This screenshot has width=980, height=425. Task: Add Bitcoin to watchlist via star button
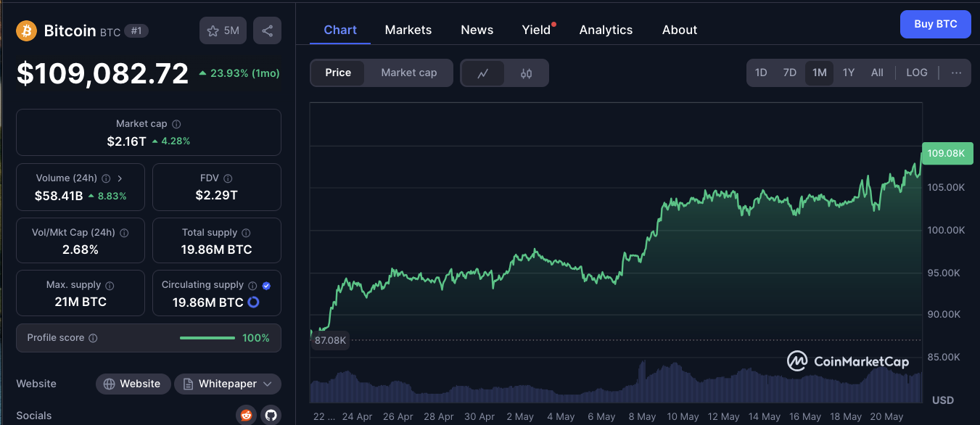[x=223, y=30]
